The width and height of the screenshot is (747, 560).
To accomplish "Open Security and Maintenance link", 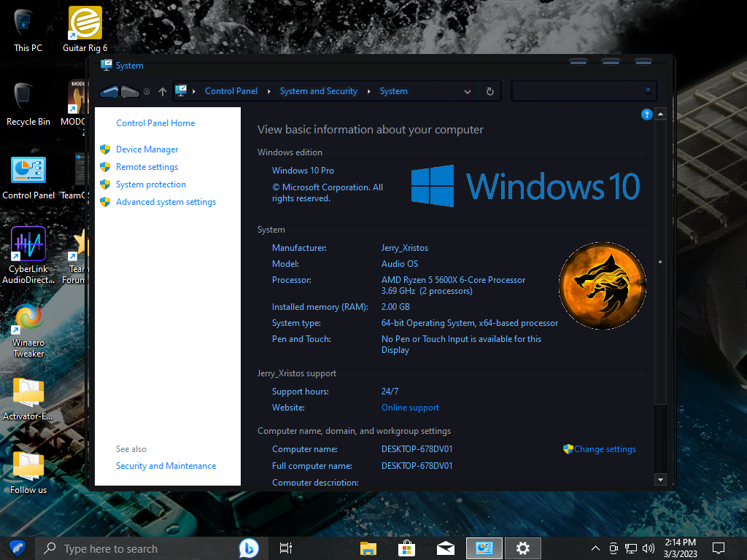I will [166, 466].
